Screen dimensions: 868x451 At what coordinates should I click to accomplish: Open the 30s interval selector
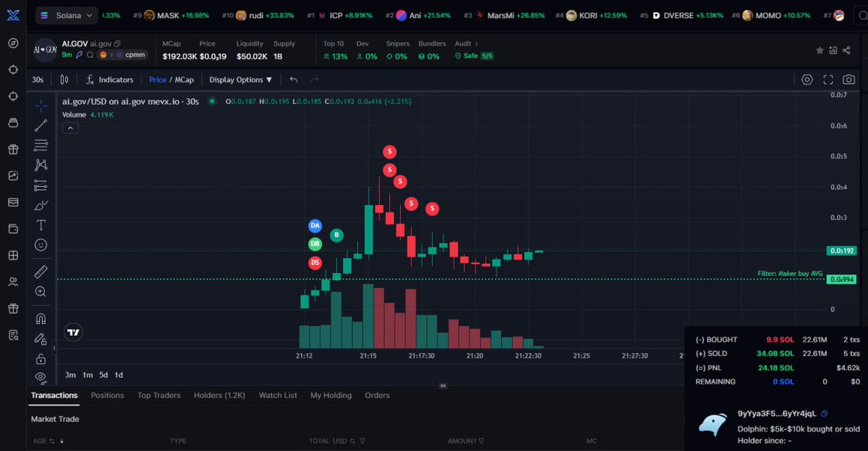pos(38,80)
